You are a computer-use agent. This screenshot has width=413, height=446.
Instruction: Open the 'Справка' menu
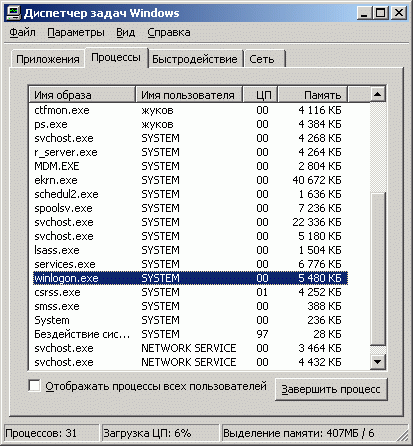[169, 32]
